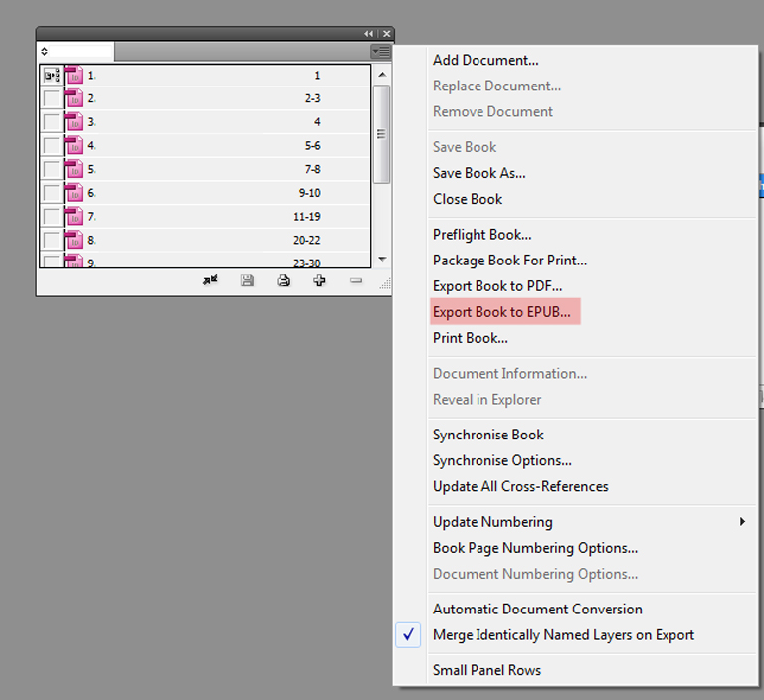Choose Update All Cross-References
Viewport: 764px width, 700px height.
pos(521,486)
